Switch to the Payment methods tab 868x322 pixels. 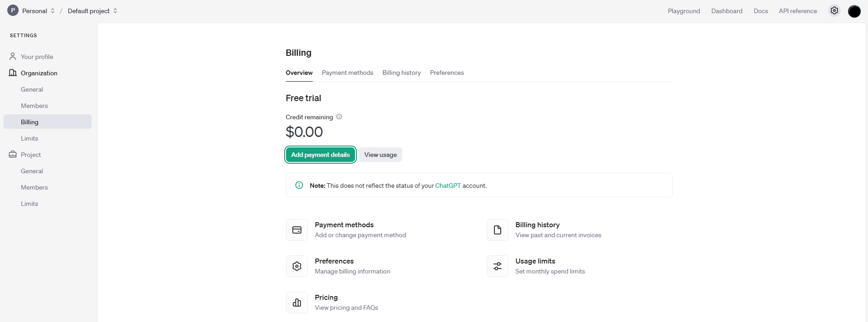tap(347, 73)
